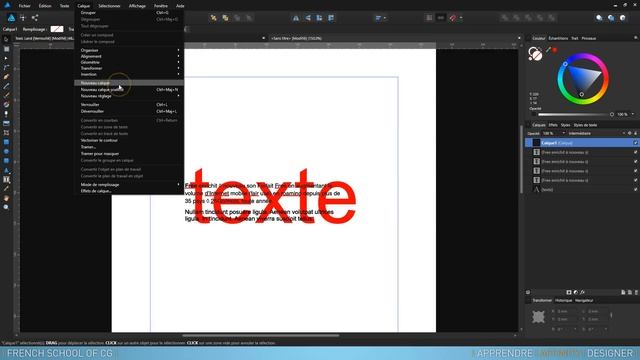Viewport: 640px width, 360px height.
Task: Click the canvas horizontal scrollbar
Action: [260, 336]
